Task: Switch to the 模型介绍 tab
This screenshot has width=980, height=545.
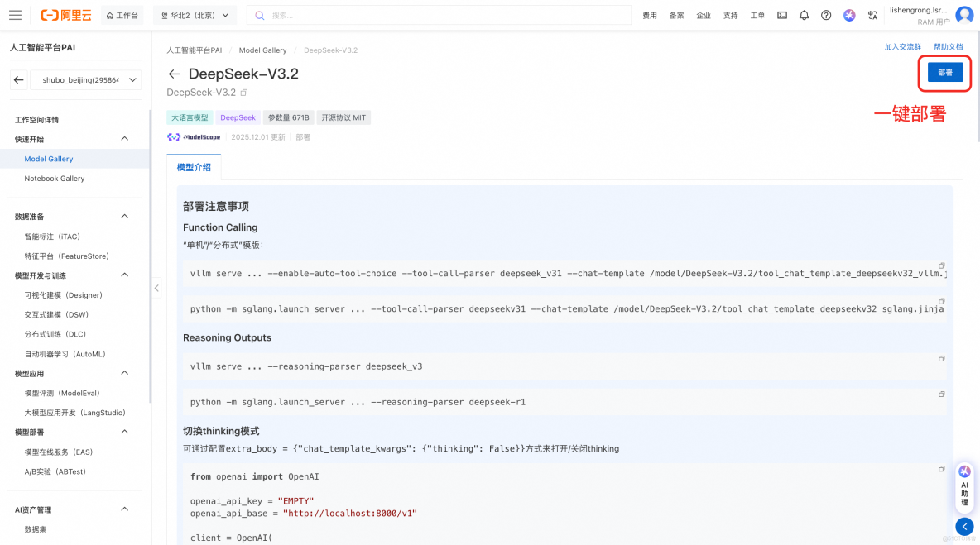Action: (x=194, y=166)
